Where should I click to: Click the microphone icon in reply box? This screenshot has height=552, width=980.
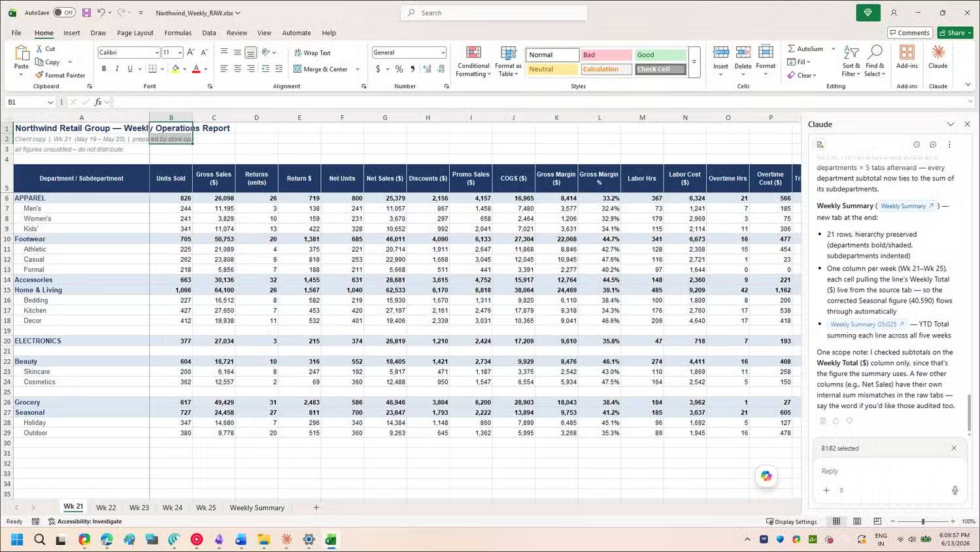pos(955,490)
